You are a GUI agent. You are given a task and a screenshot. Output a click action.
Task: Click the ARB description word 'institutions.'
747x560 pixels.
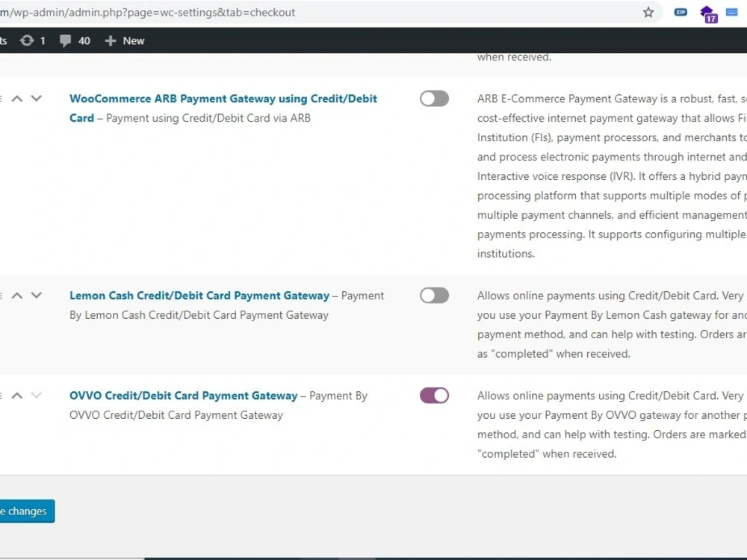tap(506, 253)
